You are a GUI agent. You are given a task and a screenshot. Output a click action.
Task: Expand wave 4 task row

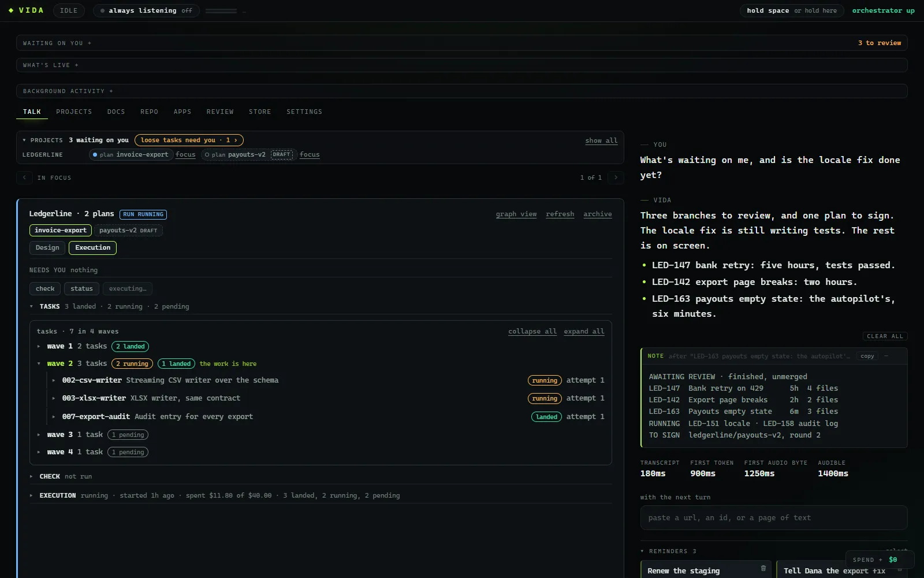click(39, 452)
